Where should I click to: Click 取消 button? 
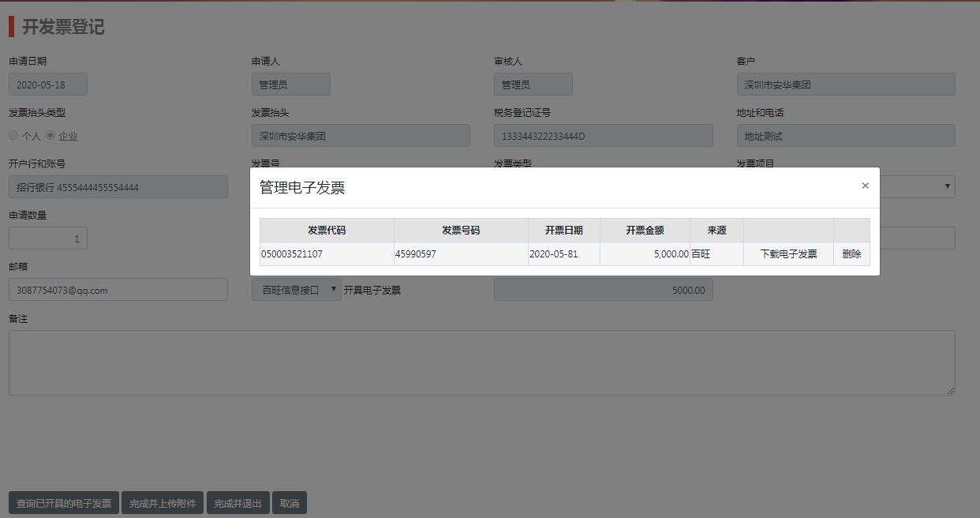click(x=290, y=503)
